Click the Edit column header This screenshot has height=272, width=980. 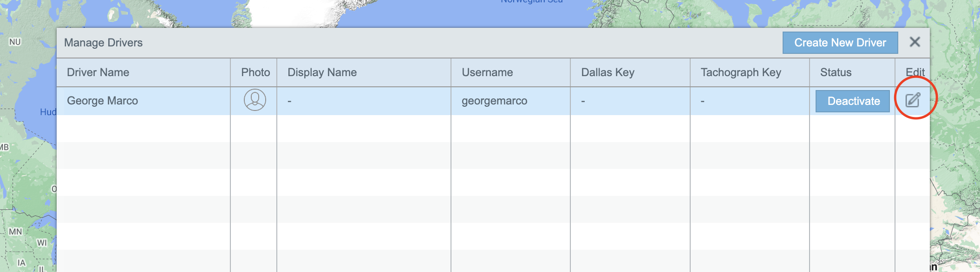point(915,72)
